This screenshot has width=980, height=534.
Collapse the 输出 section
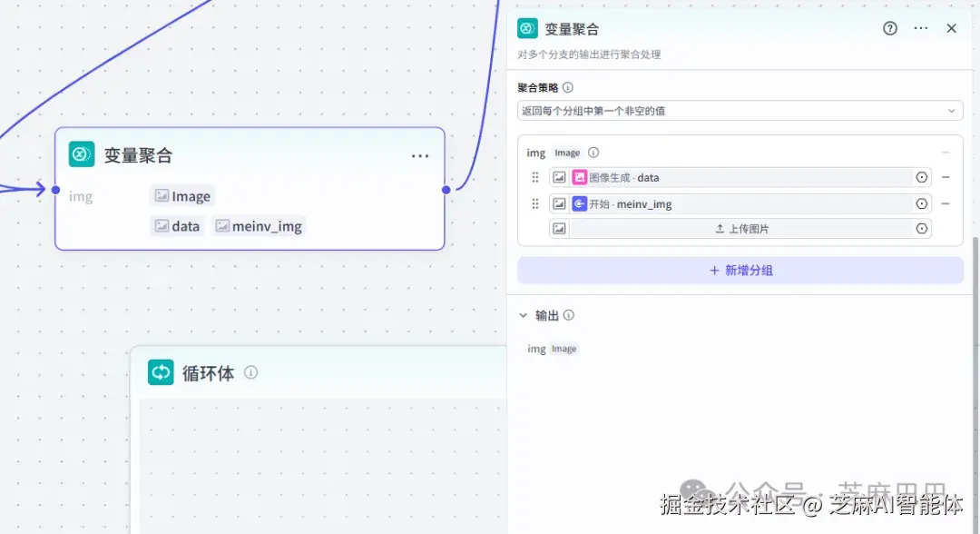pos(524,315)
